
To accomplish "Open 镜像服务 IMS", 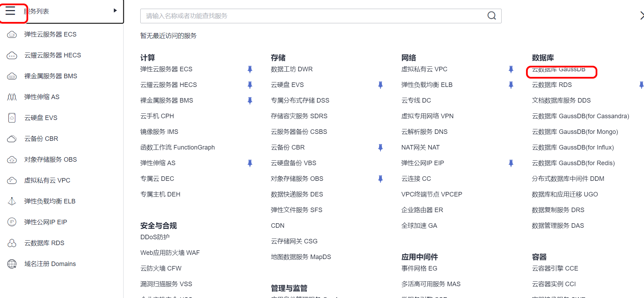I will (159, 132).
